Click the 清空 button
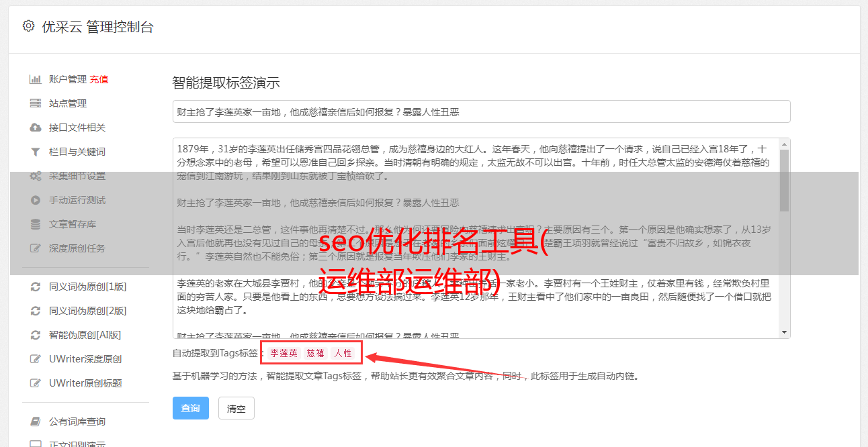The image size is (868, 447). pyautogui.click(x=236, y=408)
